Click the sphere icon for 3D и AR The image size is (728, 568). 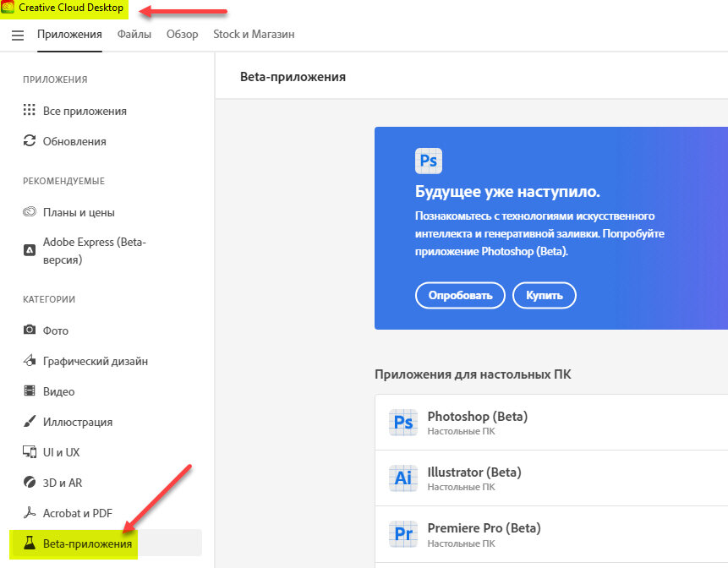pyautogui.click(x=30, y=482)
